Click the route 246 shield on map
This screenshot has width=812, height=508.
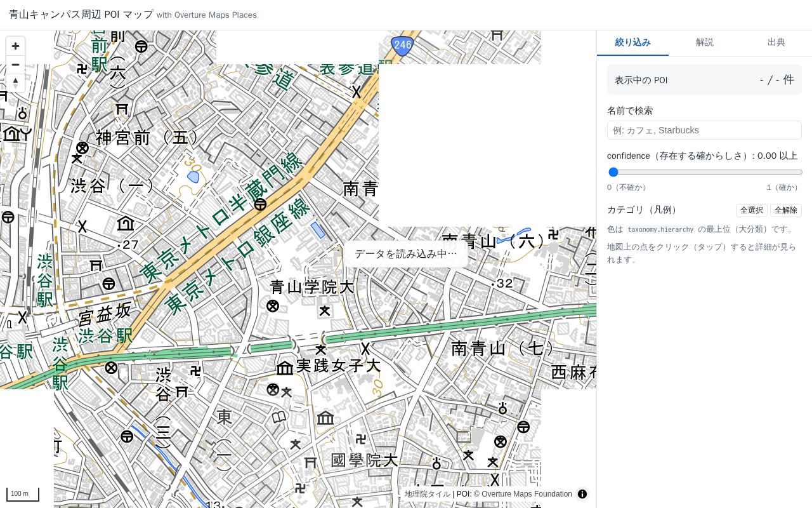[402, 45]
